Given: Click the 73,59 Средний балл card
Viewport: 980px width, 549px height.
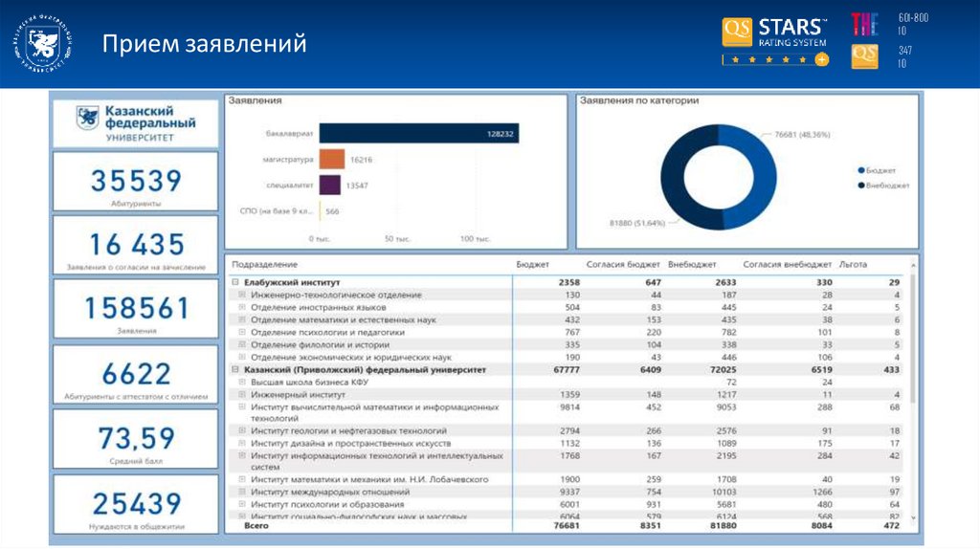Looking at the screenshot, I should tap(136, 439).
